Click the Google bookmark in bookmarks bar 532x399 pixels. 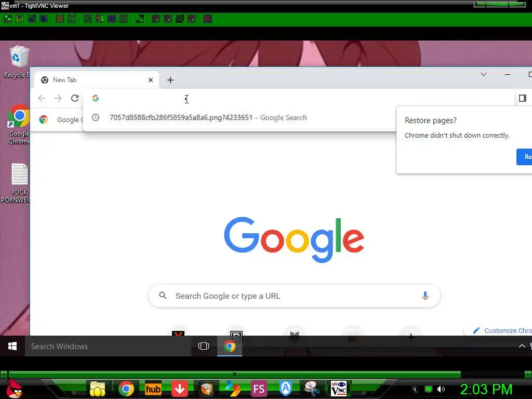pos(60,120)
